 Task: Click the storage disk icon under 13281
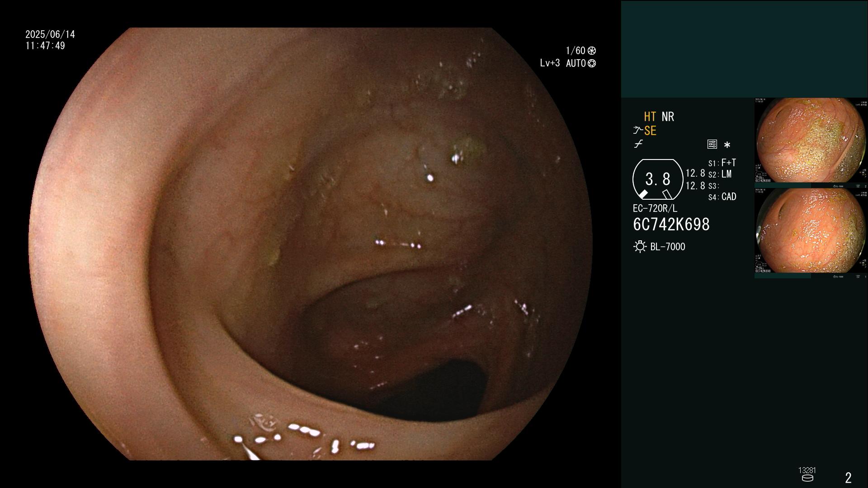pyautogui.click(x=807, y=478)
